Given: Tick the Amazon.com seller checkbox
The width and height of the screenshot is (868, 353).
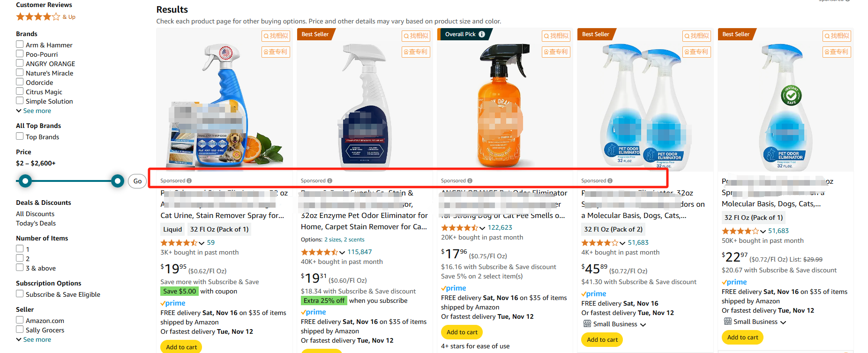Looking at the screenshot, I should point(20,320).
